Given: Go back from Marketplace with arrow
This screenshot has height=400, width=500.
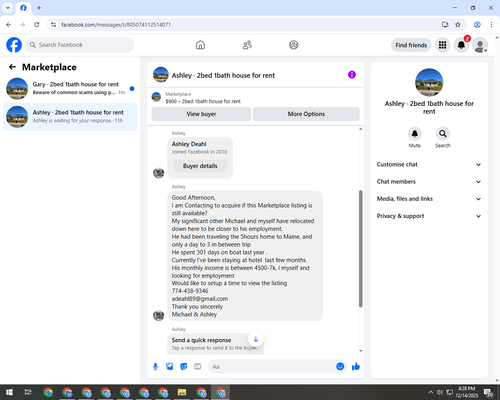Looking at the screenshot, I should click(x=12, y=67).
